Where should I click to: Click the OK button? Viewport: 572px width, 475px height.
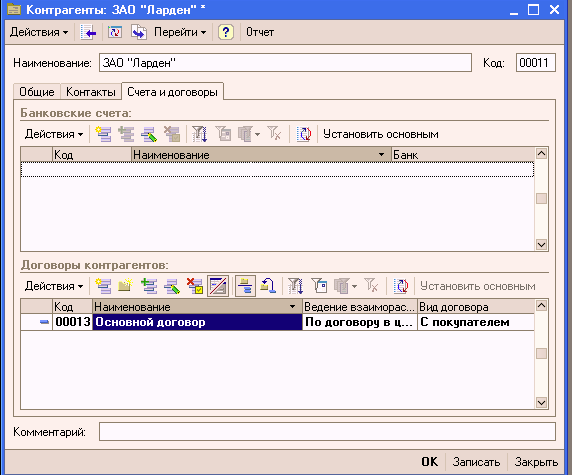pyautogui.click(x=430, y=462)
